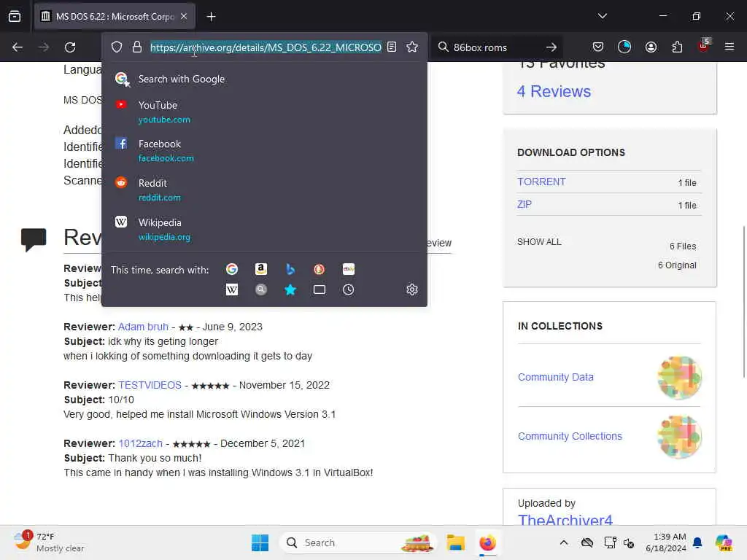List all tabs with the chevron

click(x=602, y=16)
